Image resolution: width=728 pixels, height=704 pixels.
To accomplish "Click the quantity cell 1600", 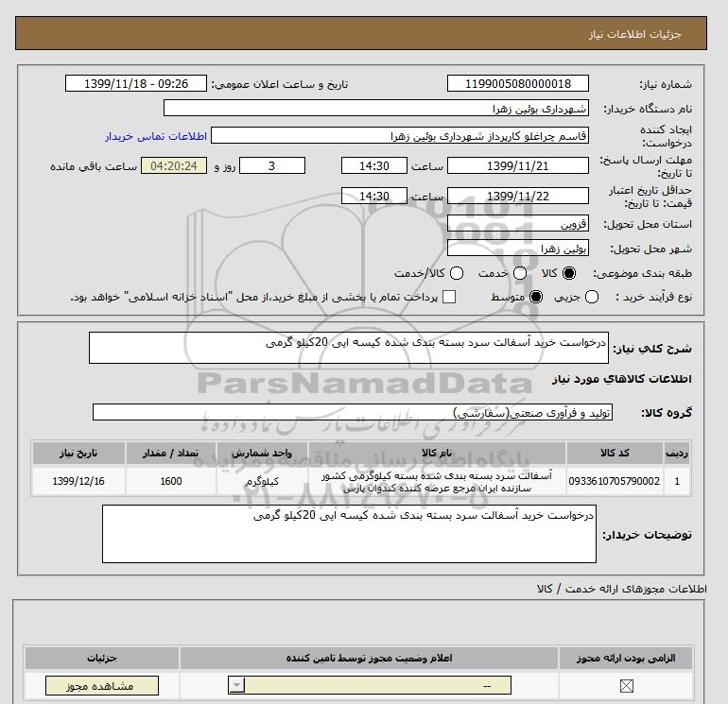I will pyautogui.click(x=171, y=481).
